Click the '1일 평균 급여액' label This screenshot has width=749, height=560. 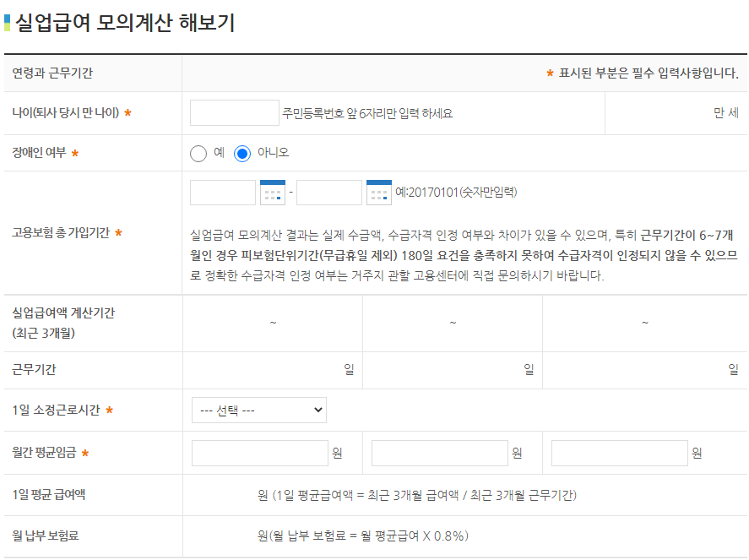coord(49,494)
